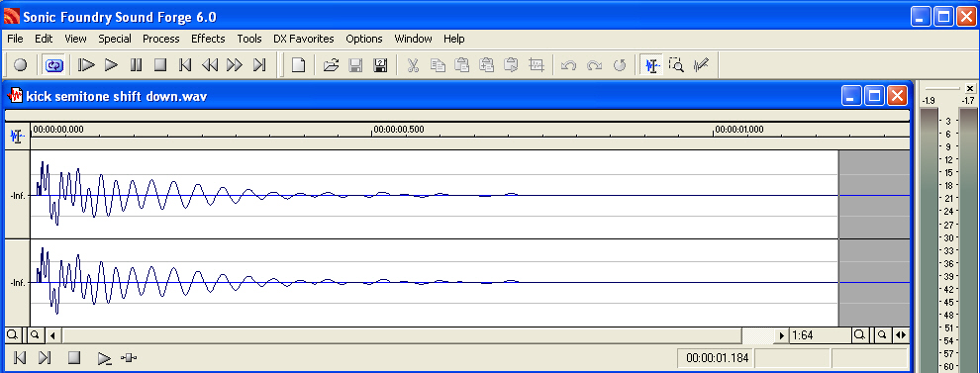Click the Save As floppy icon

tap(380, 65)
